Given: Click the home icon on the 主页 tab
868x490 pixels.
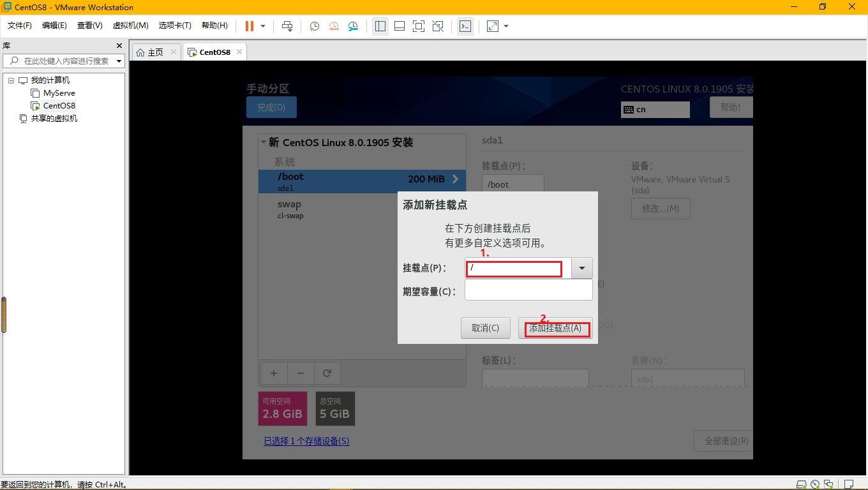Looking at the screenshot, I should tap(140, 52).
